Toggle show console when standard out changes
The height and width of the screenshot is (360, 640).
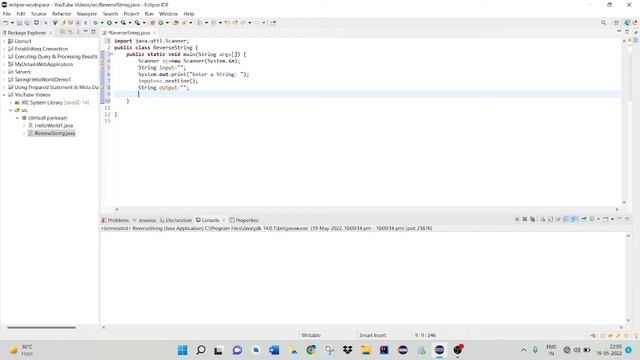(x=566, y=220)
